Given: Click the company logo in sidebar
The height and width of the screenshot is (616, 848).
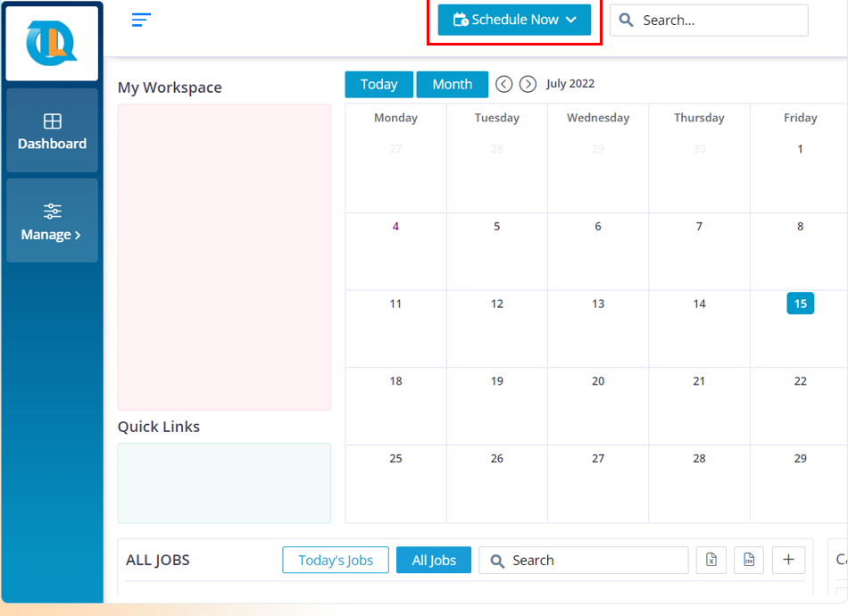Looking at the screenshot, I should 52,44.
